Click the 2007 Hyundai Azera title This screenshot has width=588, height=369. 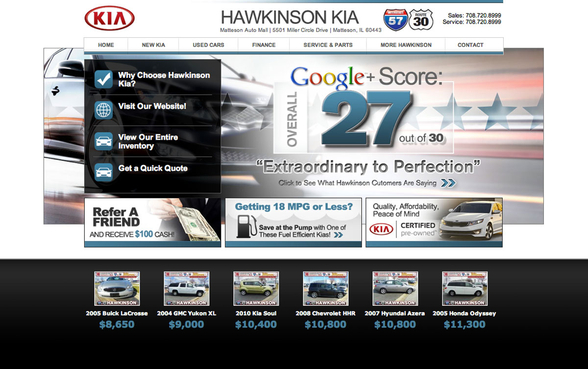point(395,313)
